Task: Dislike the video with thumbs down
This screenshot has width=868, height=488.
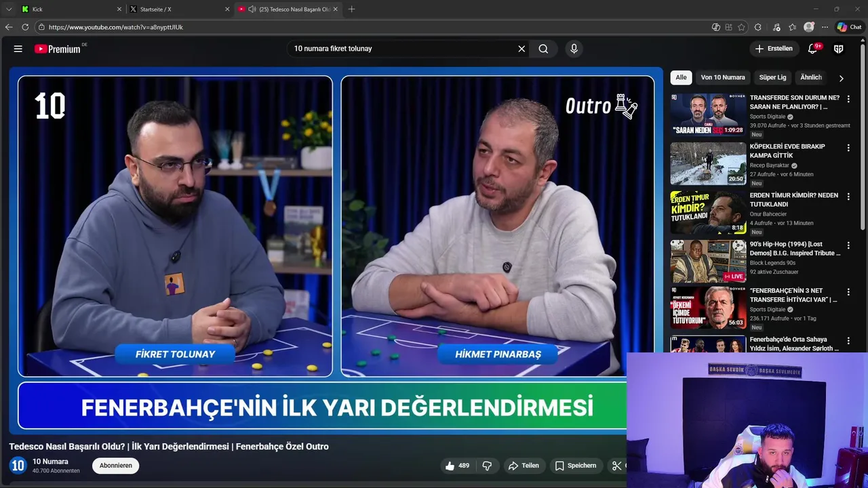Action: (487, 466)
